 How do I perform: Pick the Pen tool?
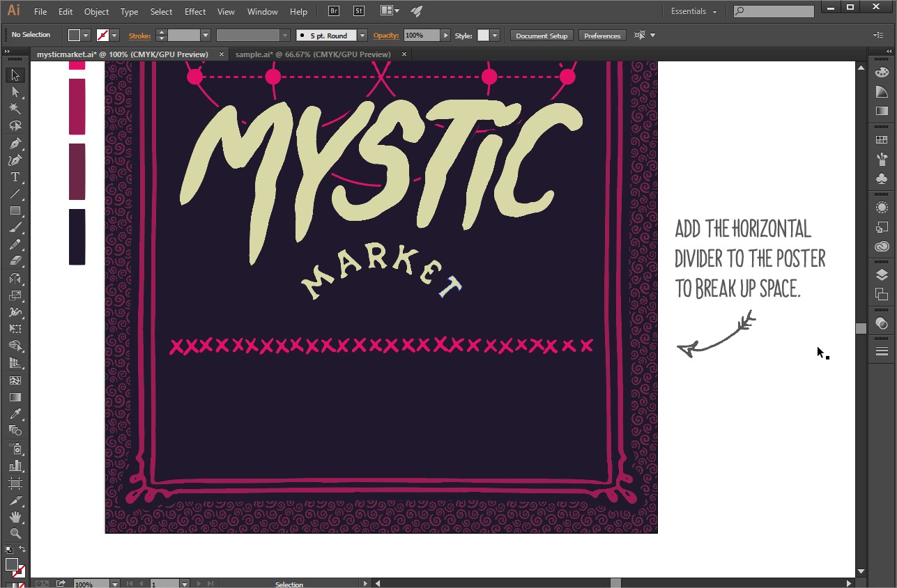pyautogui.click(x=15, y=144)
